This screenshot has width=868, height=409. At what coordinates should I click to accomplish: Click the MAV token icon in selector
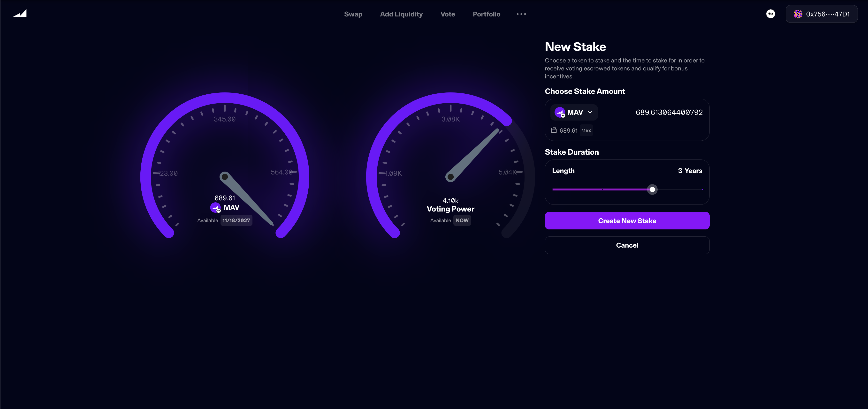(x=560, y=113)
